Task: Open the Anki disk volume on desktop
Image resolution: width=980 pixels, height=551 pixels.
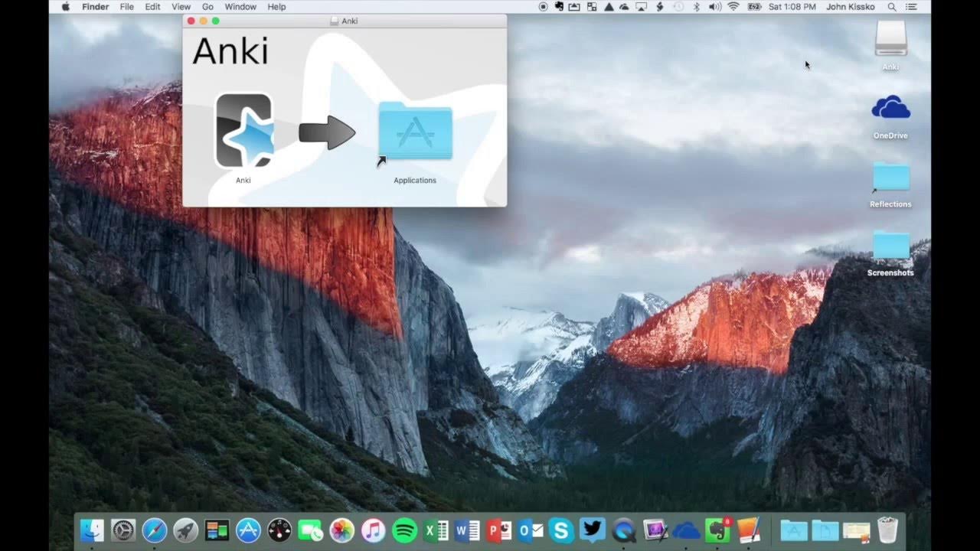Action: 890,38
